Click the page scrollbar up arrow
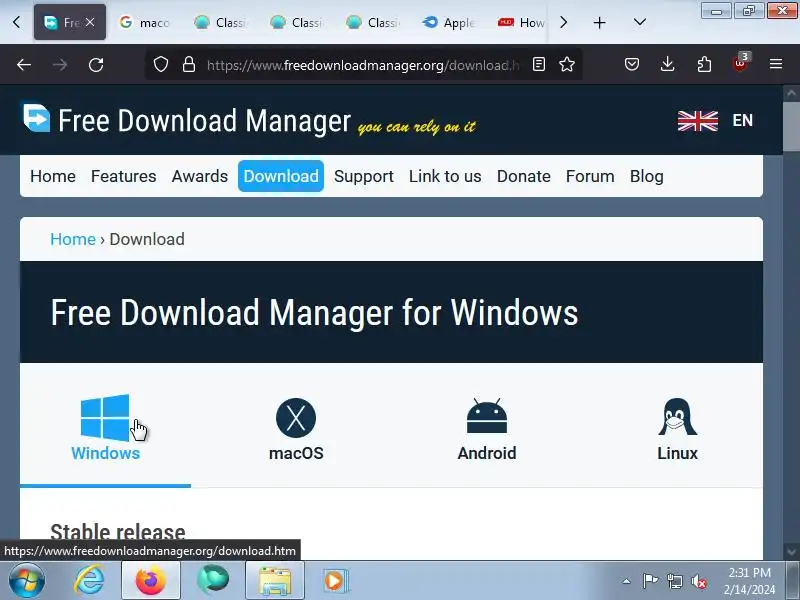The width and height of the screenshot is (800, 600). (791, 93)
